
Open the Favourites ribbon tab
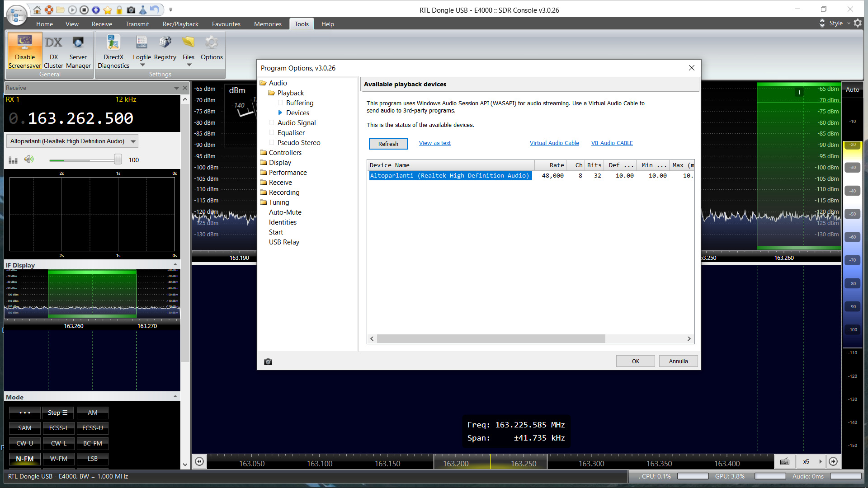(x=226, y=24)
